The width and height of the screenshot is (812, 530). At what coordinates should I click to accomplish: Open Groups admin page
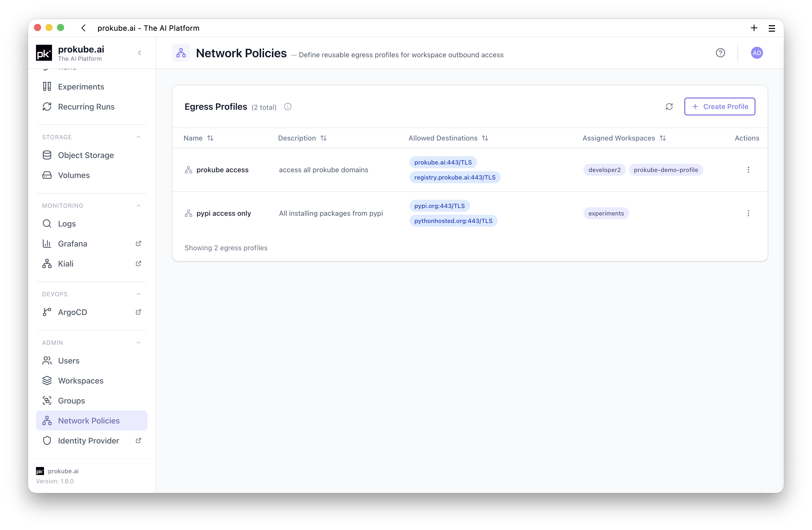pos(91,401)
